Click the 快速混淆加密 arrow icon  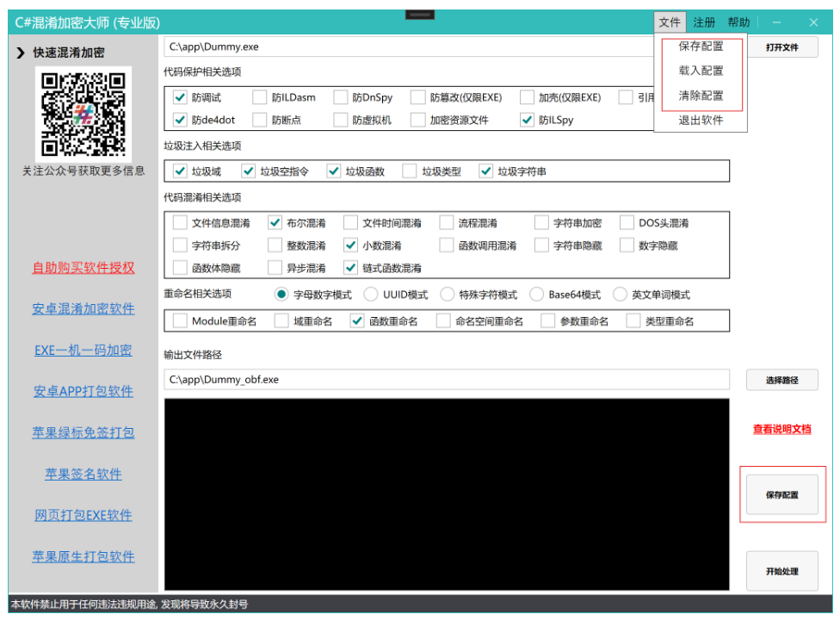[21, 53]
